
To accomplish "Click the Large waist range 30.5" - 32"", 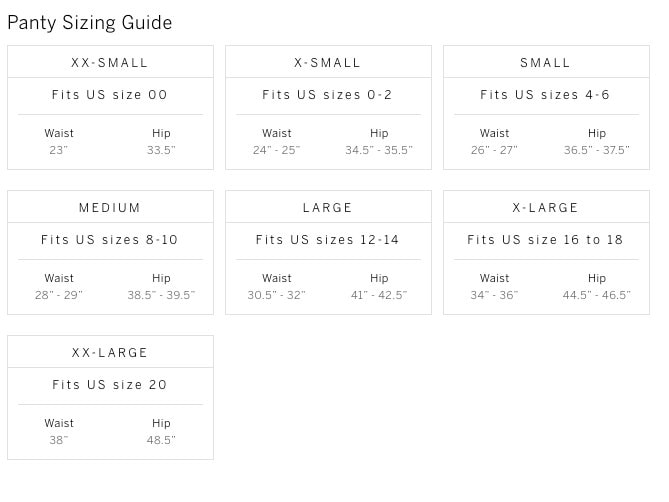I will (x=276, y=295).
